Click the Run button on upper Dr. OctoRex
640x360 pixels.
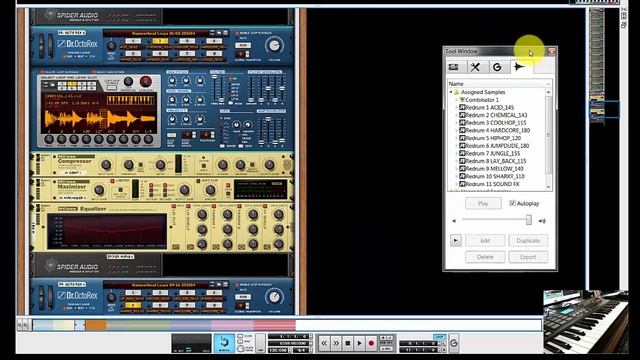click(243, 45)
